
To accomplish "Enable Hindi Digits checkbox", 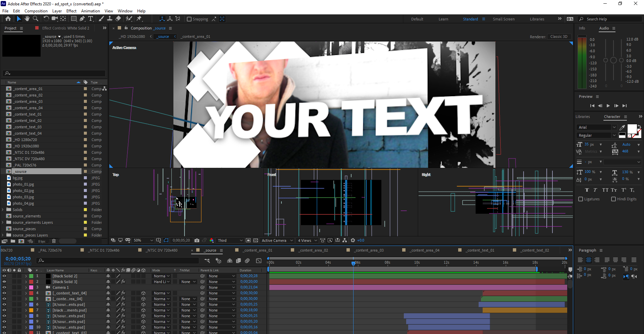I will click(613, 199).
